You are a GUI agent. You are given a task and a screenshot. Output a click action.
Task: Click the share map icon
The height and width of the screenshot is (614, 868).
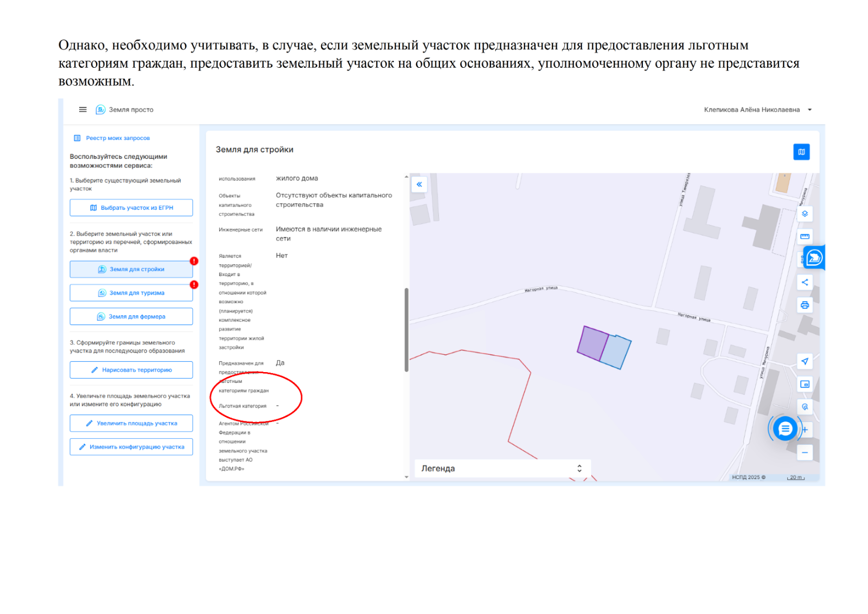coord(805,282)
